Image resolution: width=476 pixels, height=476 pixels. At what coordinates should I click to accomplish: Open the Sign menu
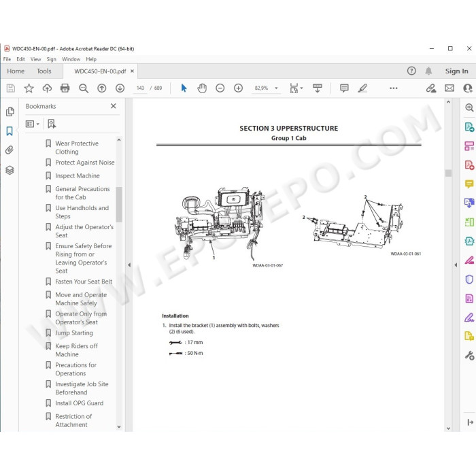(51, 59)
